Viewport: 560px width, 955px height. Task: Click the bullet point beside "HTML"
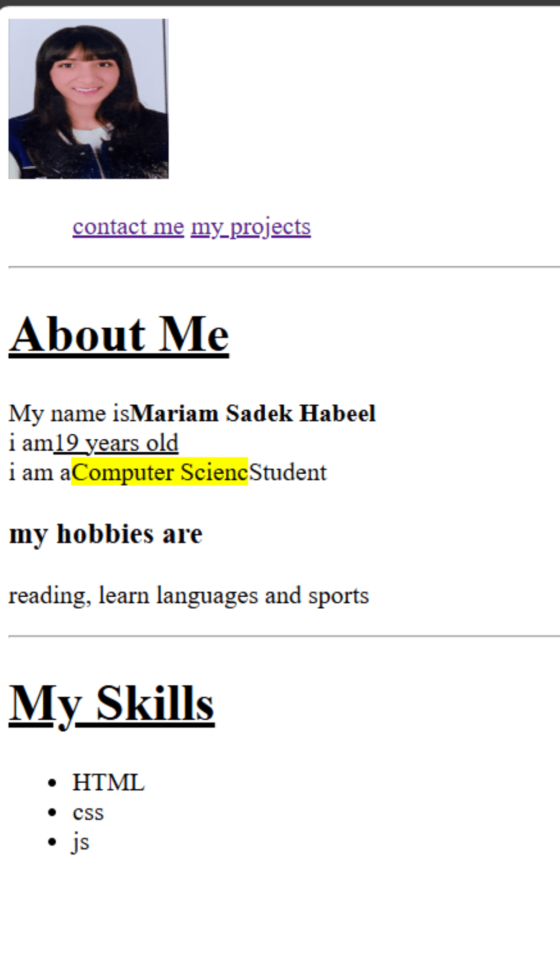[x=52, y=783]
